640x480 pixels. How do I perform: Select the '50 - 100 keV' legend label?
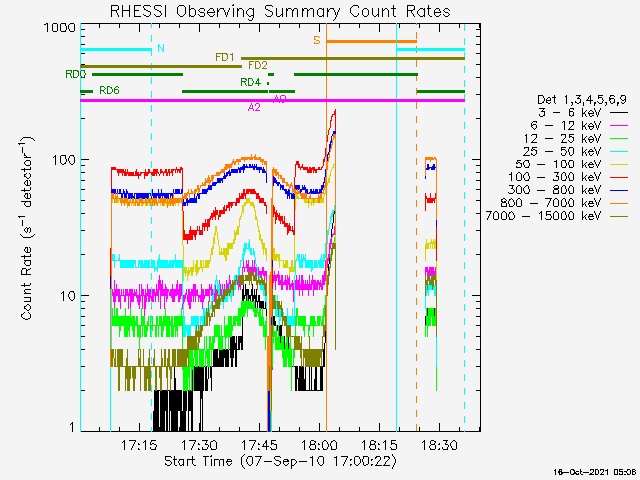[560, 164]
